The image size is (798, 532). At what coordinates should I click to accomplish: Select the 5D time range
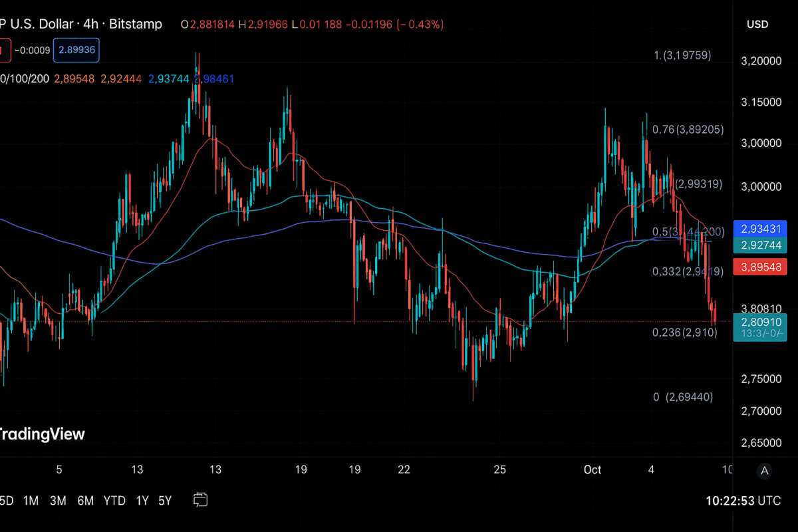point(6,501)
